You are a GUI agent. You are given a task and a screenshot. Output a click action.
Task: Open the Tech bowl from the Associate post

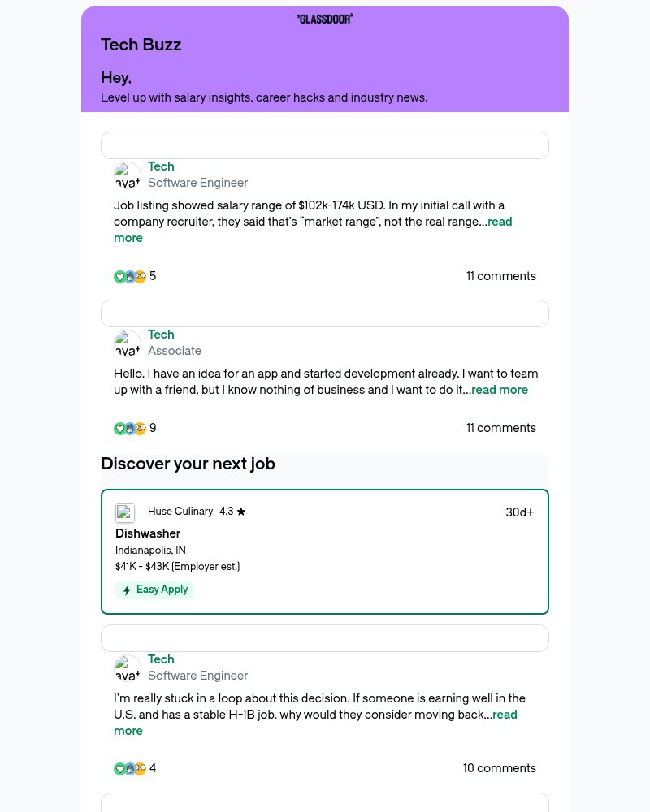point(161,335)
